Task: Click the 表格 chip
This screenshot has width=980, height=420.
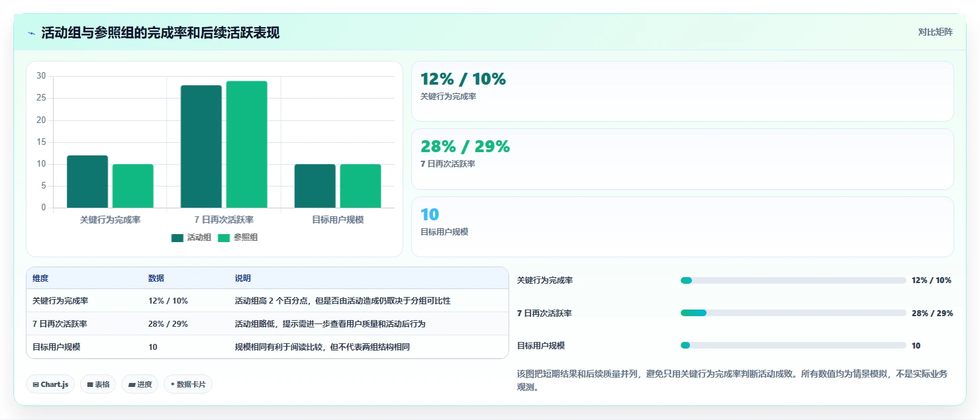Action: pyautogui.click(x=98, y=384)
